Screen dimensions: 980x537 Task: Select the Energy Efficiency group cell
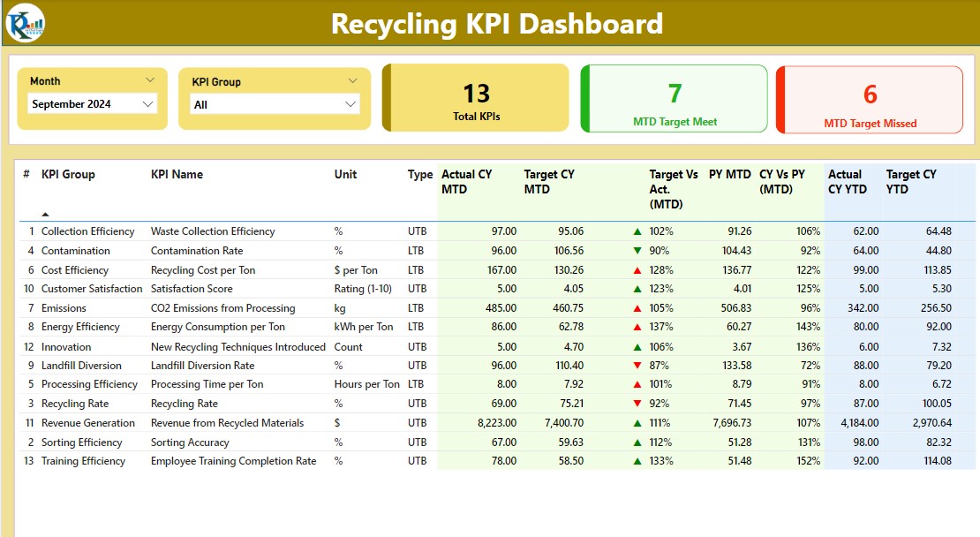click(x=80, y=327)
